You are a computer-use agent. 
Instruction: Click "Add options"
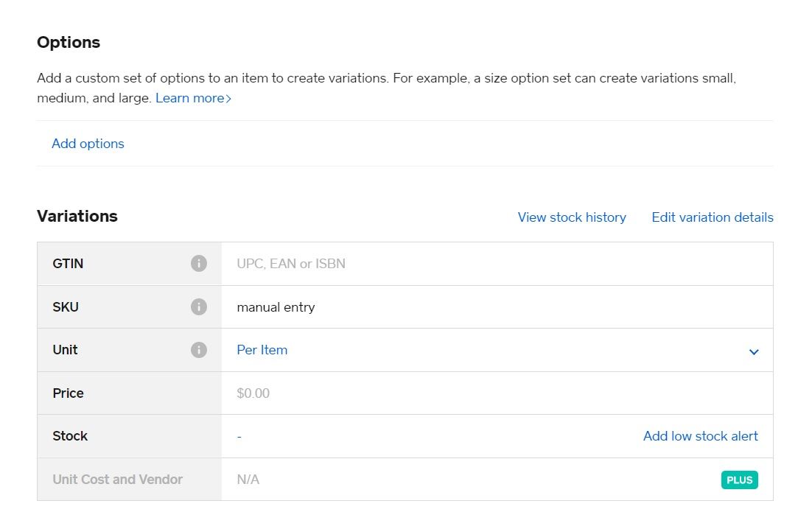(88, 144)
